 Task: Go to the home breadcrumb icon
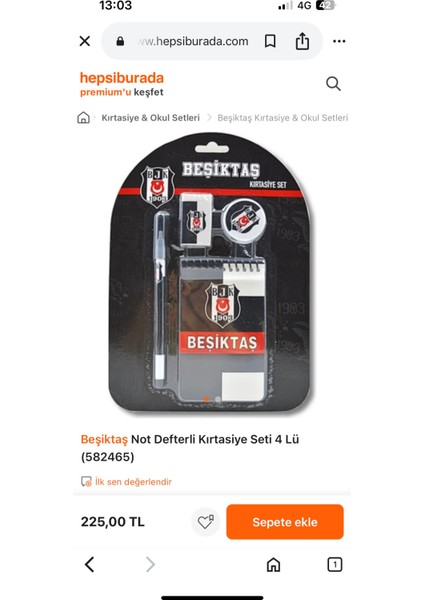[83, 117]
